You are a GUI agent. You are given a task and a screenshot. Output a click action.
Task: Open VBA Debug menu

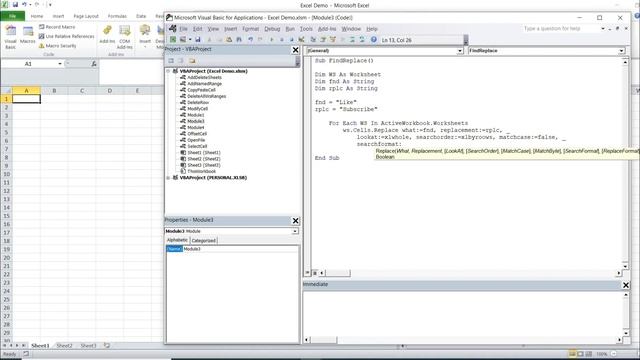[x=272, y=29]
